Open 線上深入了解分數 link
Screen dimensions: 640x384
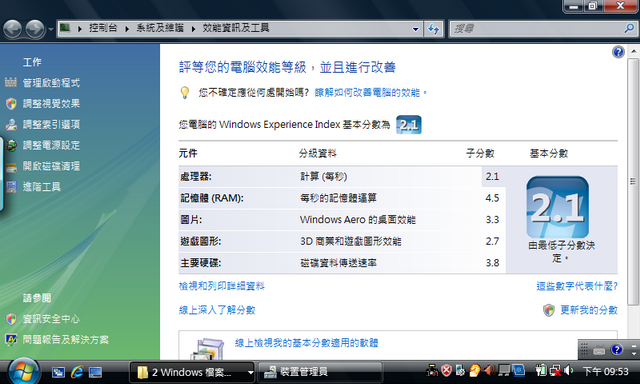217,310
